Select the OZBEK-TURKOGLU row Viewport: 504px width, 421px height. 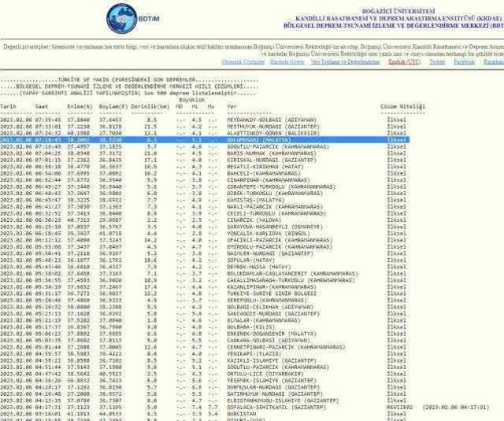[205, 194]
